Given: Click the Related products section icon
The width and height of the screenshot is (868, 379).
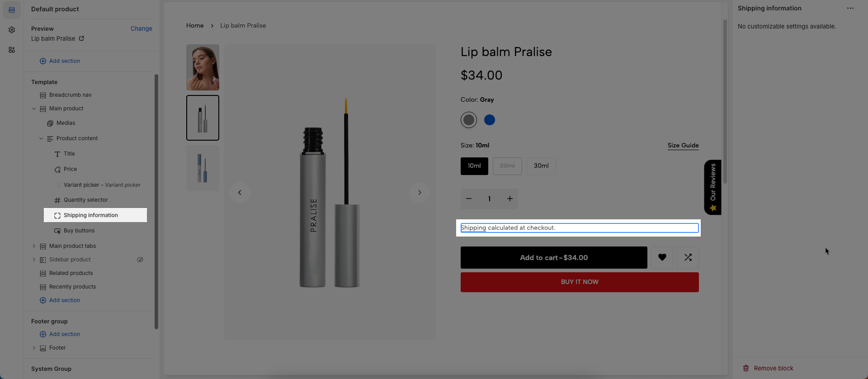Looking at the screenshot, I should coord(43,273).
